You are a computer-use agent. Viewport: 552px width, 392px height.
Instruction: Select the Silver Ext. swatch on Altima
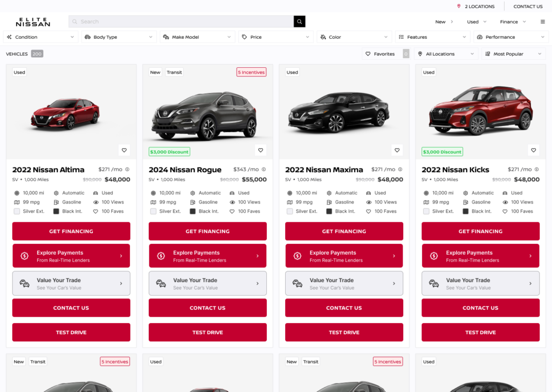point(17,211)
